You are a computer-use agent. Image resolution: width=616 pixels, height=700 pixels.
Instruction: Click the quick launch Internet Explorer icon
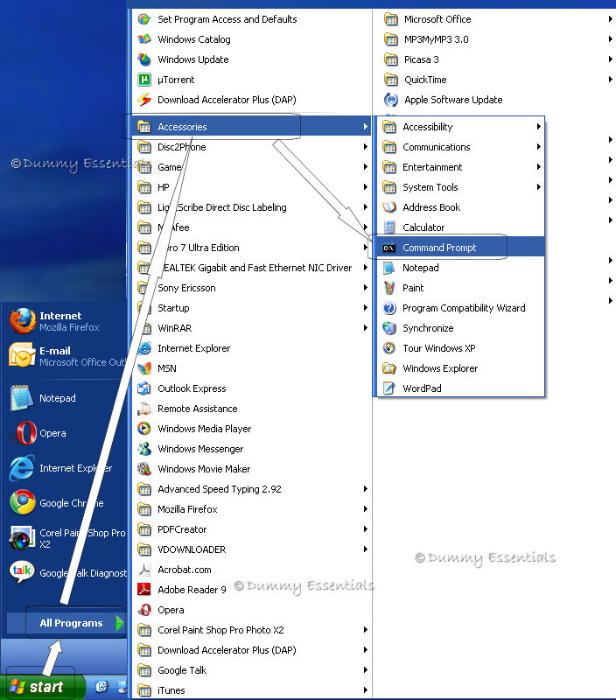coord(101,687)
